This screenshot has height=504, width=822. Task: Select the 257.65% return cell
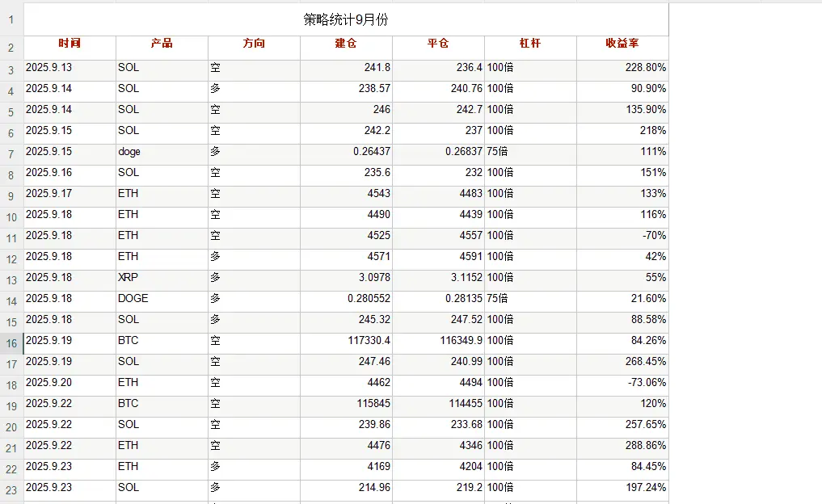pos(623,427)
